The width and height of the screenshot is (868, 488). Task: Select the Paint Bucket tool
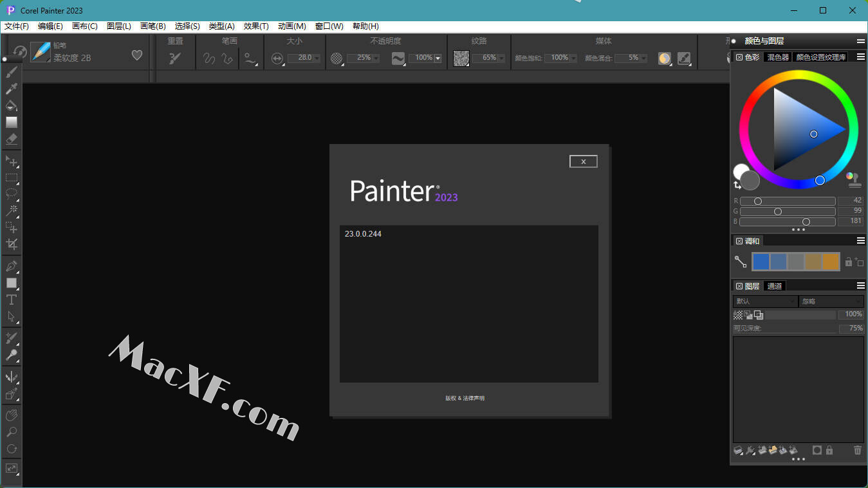(x=12, y=105)
